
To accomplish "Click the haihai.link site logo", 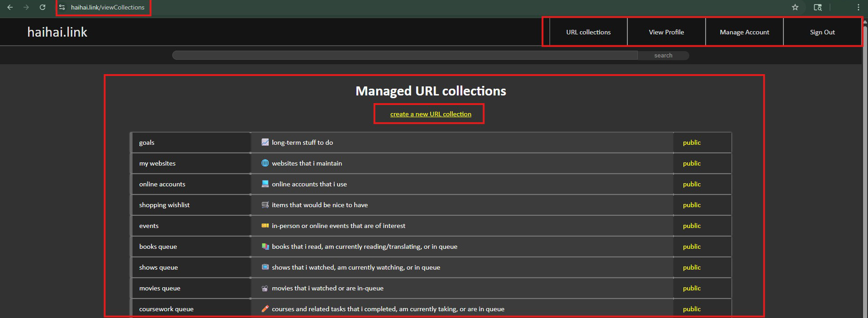I will coord(57,32).
